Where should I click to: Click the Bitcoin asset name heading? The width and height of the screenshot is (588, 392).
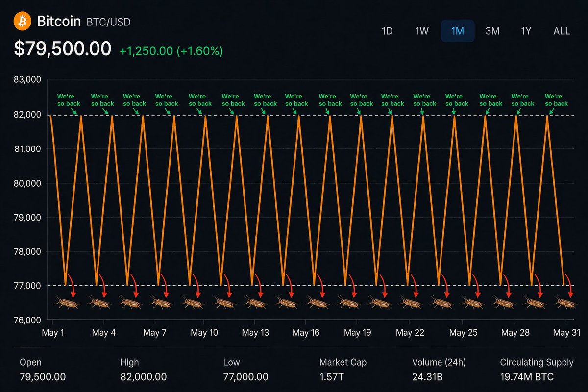(59, 21)
